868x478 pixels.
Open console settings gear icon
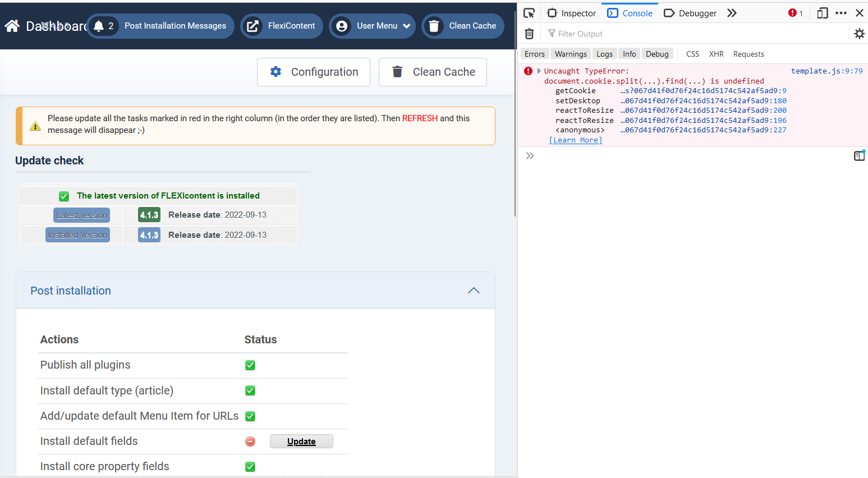(x=859, y=34)
